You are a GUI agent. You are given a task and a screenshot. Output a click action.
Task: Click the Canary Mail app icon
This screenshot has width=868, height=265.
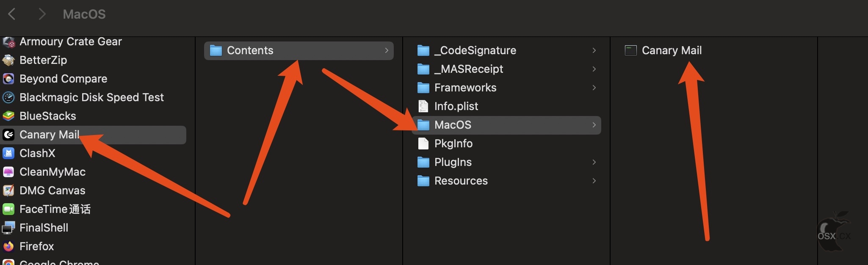(x=8, y=135)
